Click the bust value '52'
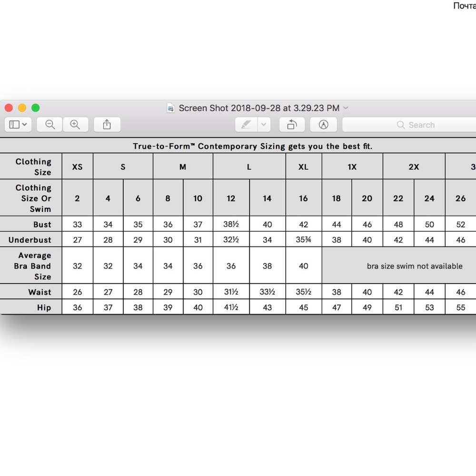Image resolution: width=476 pixels, height=476 pixels. (x=460, y=224)
